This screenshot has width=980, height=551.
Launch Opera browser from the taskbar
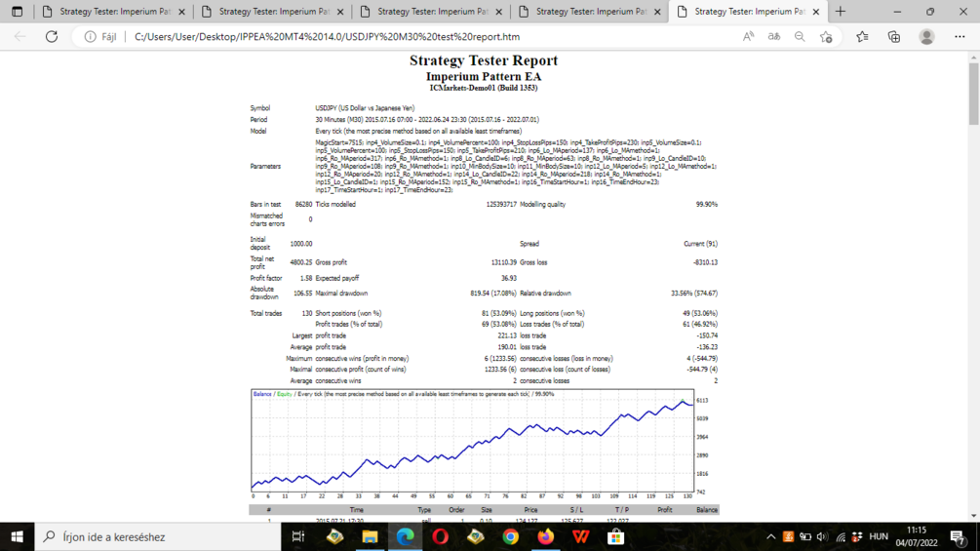(440, 536)
